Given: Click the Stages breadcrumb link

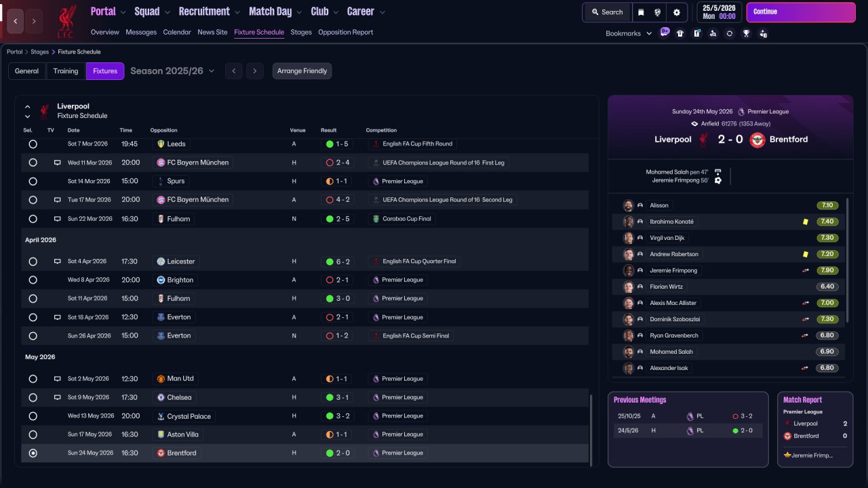Looking at the screenshot, I should (40, 52).
